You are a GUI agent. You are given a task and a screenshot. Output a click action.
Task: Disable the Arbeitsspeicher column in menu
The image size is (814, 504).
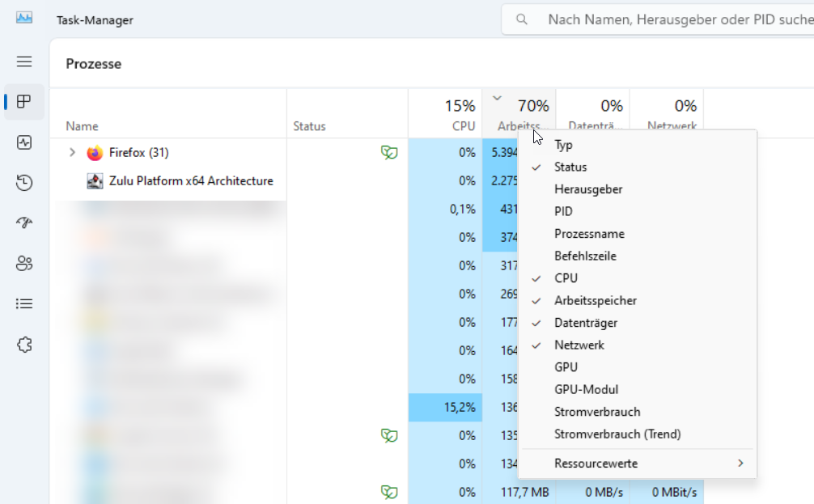tap(595, 301)
